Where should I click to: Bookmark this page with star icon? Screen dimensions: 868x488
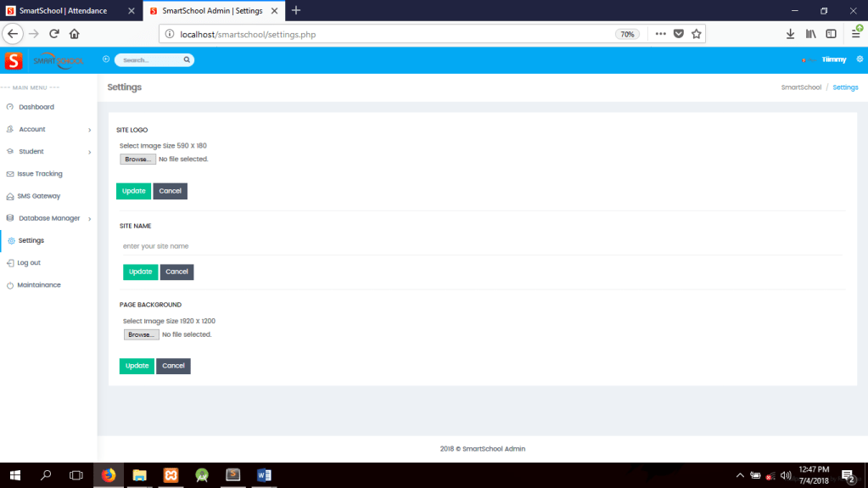(x=696, y=34)
